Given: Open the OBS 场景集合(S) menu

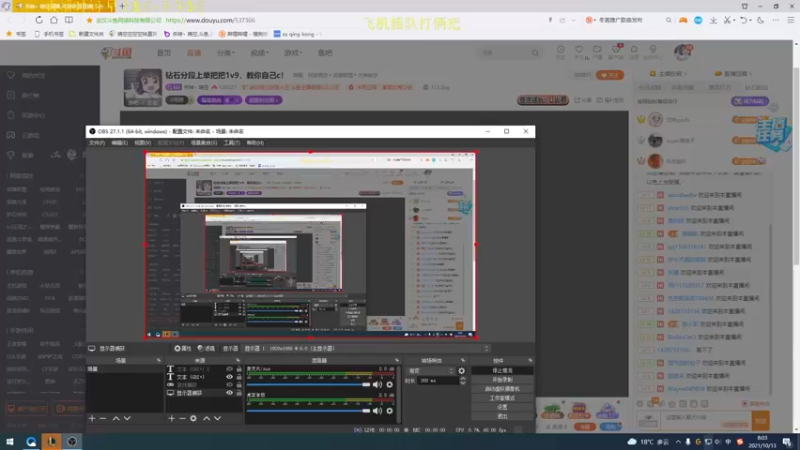Looking at the screenshot, I should [204, 143].
